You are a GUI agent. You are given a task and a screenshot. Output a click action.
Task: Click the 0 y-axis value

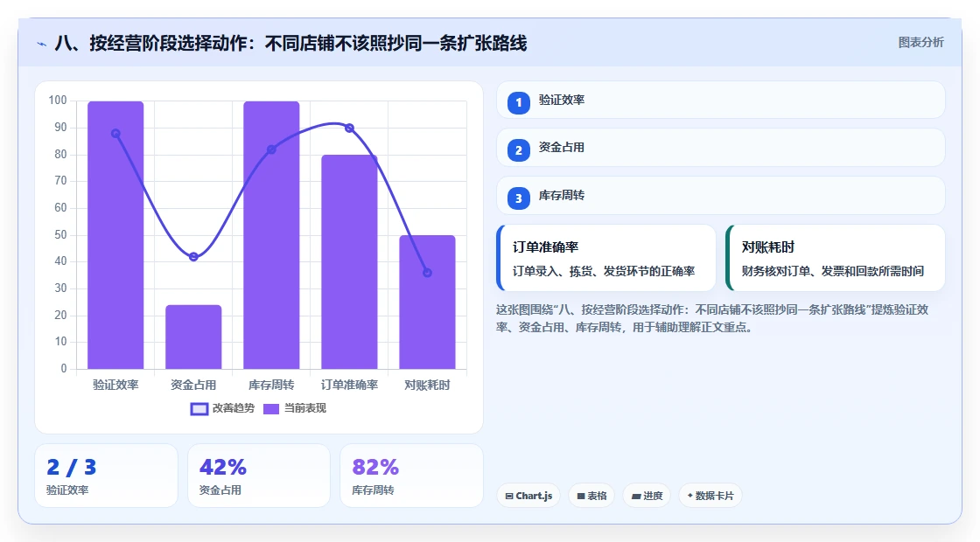(64, 368)
